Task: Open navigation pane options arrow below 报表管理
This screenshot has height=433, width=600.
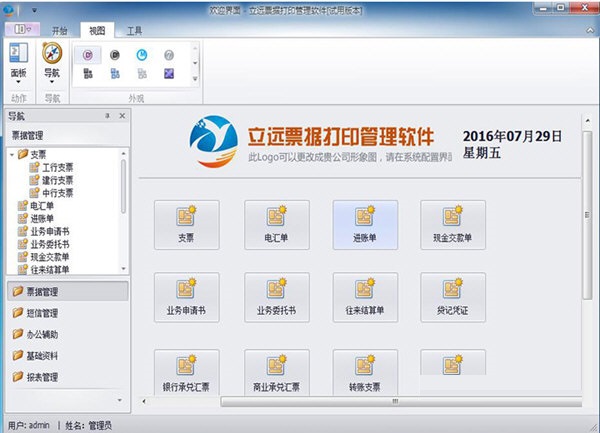Action: click(120, 400)
